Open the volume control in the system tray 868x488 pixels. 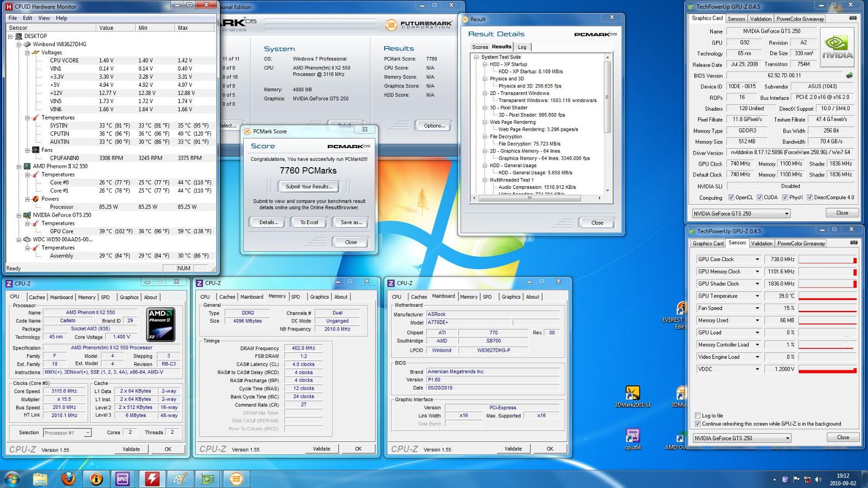818,479
